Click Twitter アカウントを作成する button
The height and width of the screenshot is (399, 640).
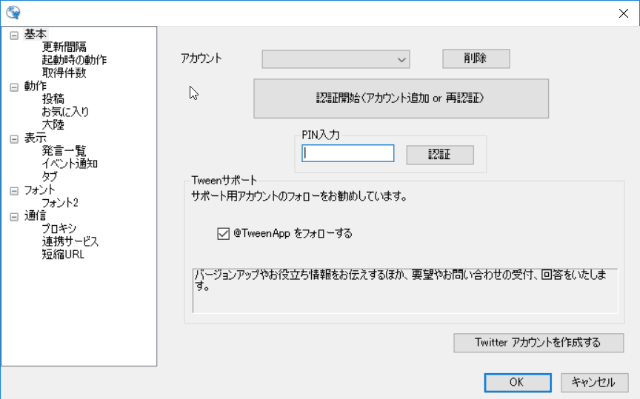click(x=538, y=343)
